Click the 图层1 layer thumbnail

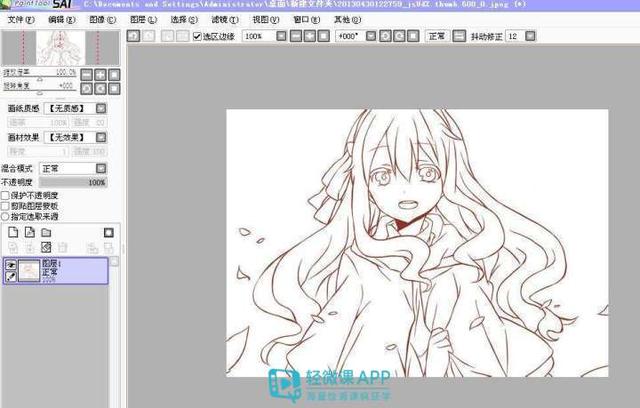click(x=29, y=271)
